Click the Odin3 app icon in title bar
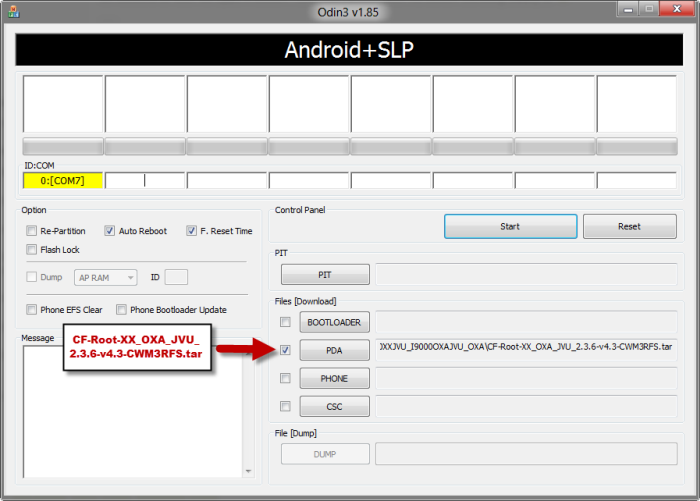Screen dimensions: 700x501 click(14, 12)
